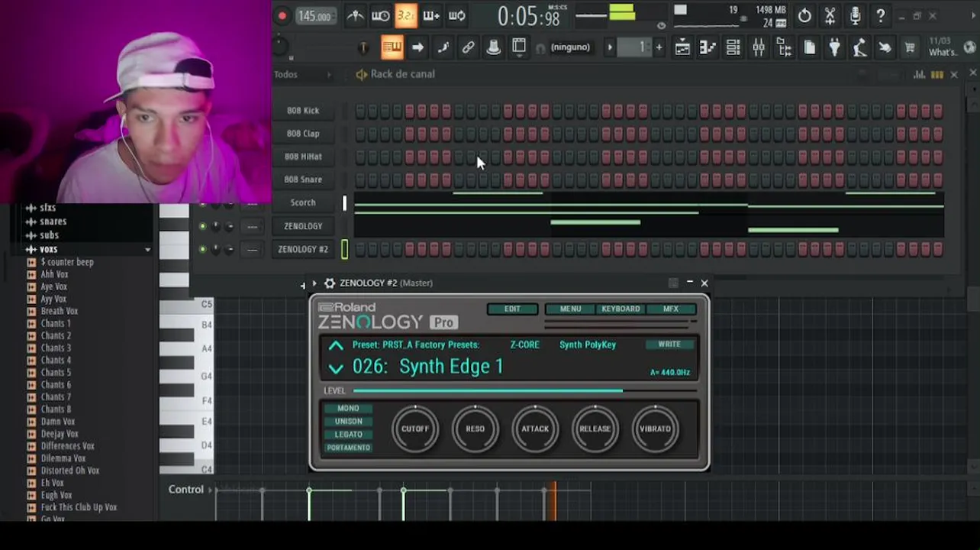Open the content library shopping cart icon
Viewport: 980px width, 550px height.
(910, 48)
